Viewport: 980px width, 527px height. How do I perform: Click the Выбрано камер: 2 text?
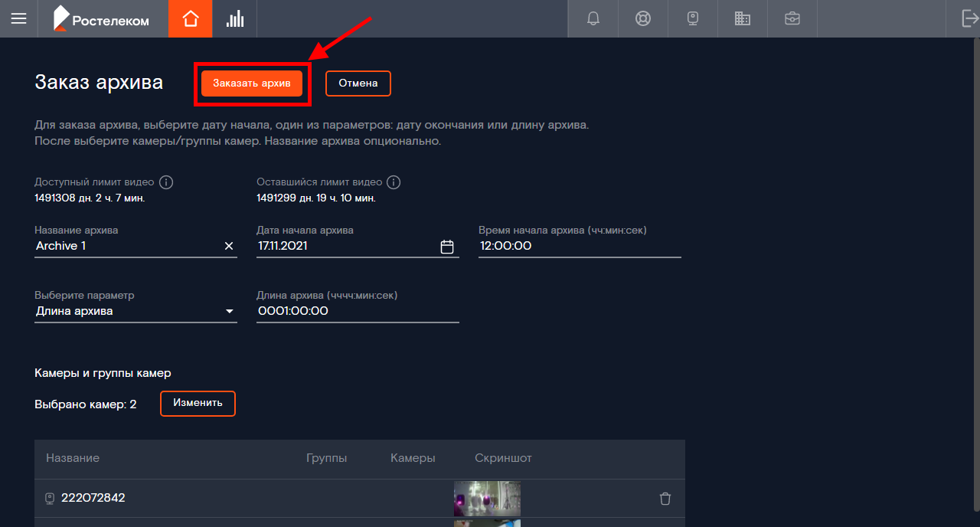[x=86, y=404]
